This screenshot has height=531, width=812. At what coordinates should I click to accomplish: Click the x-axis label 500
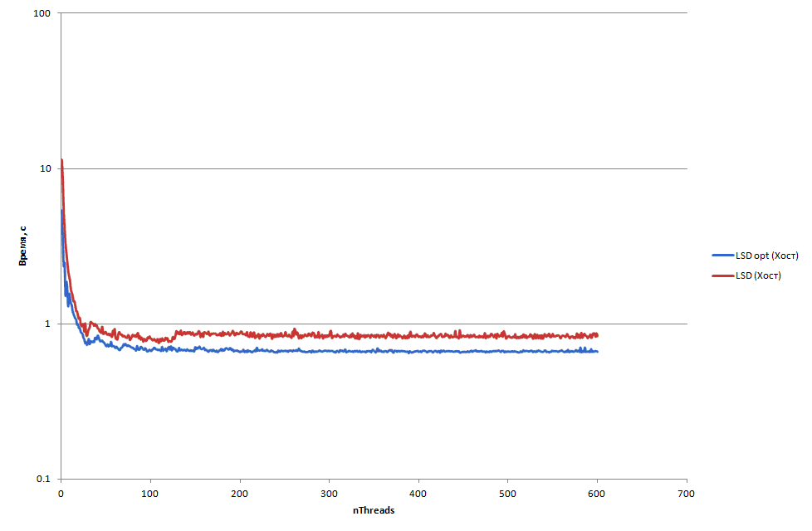click(507, 494)
